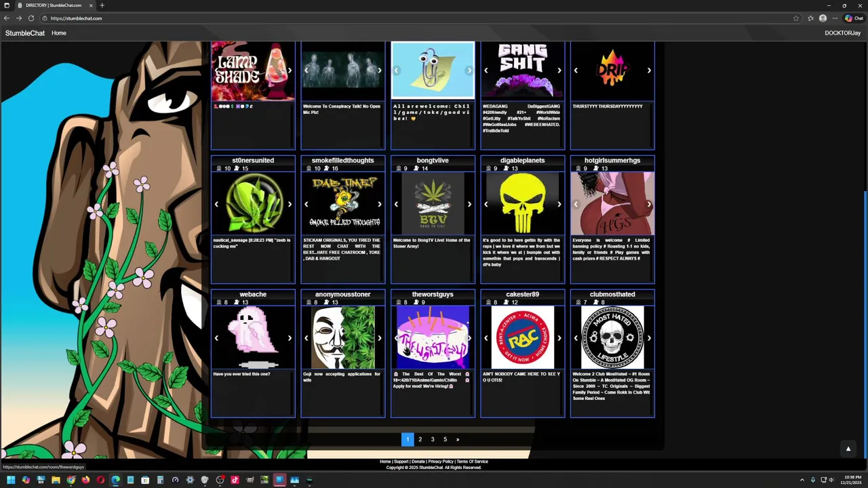Previous image arrow on webache card
Screen dimensions: 868x488
(216, 338)
